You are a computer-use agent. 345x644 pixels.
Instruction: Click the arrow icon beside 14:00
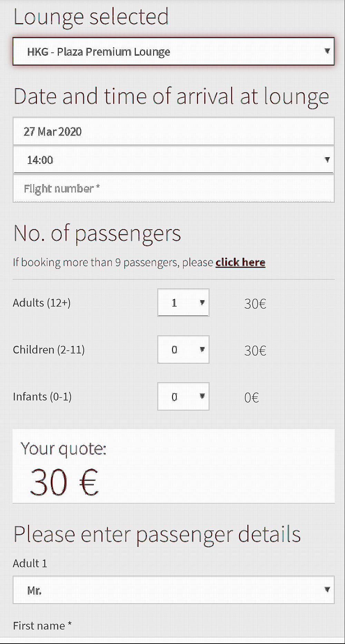[327, 160]
